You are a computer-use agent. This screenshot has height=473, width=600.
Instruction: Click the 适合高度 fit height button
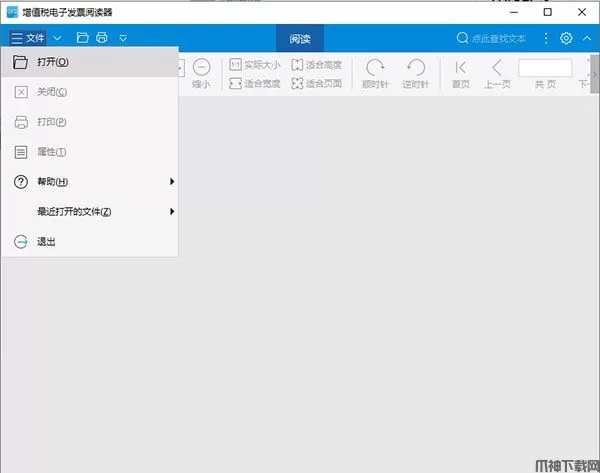[x=316, y=64]
